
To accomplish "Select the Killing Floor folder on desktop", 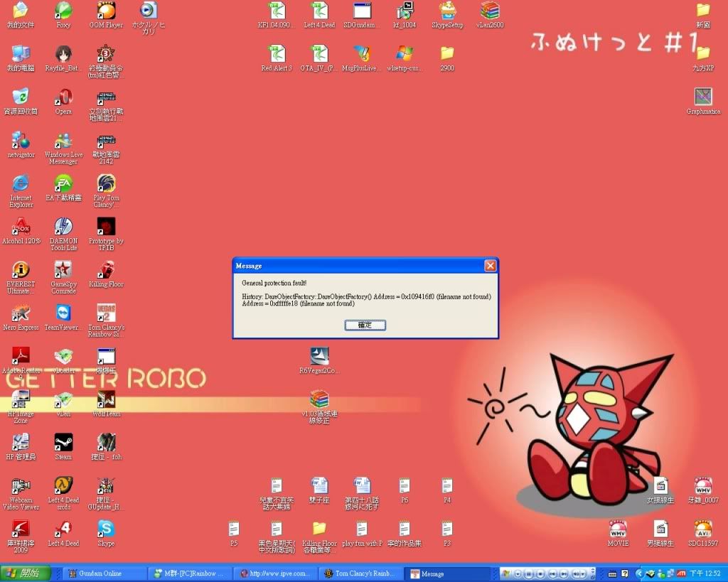I will (319, 529).
